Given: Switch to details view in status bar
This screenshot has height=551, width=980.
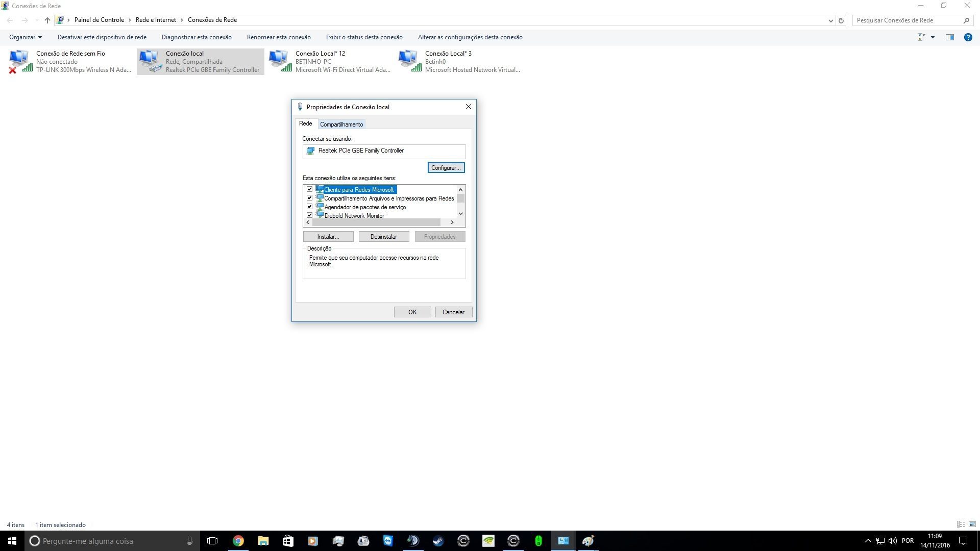Looking at the screenshot, I should 961,524.
